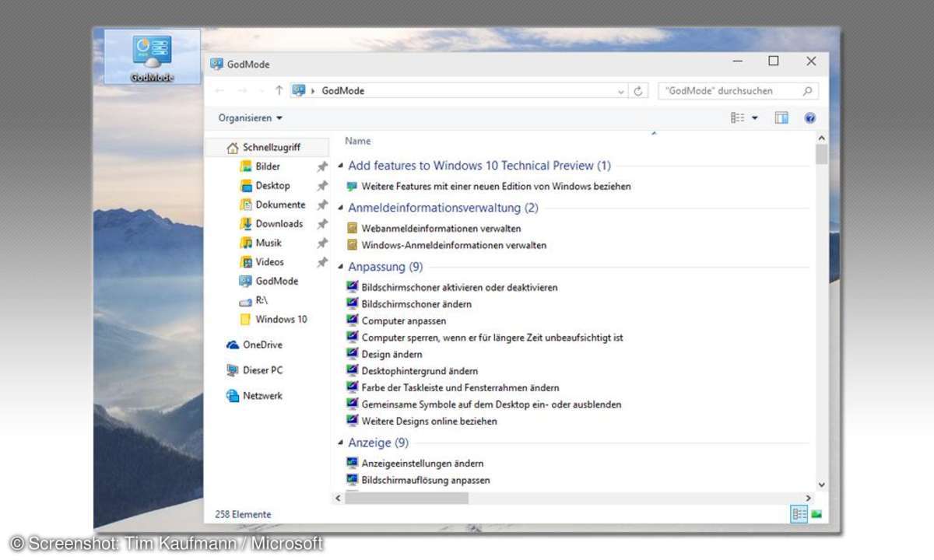Click the horizontal scrollbar left arrow
This screenshot has height=560, width=934.
(338, 498)
